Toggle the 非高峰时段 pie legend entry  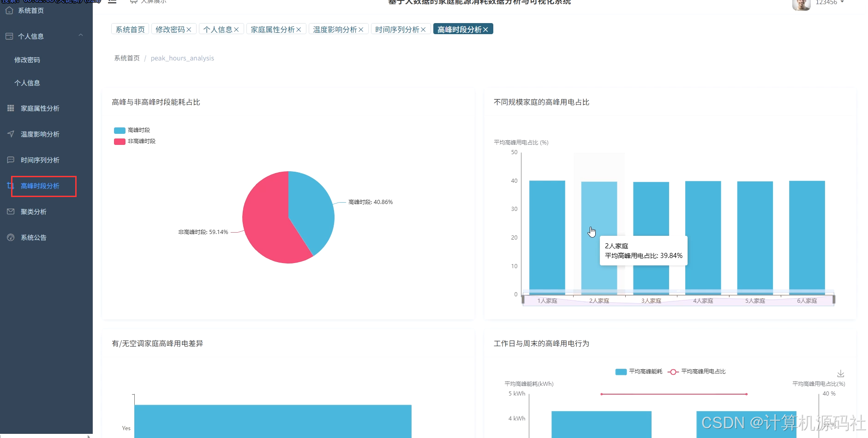click(135, 141)
